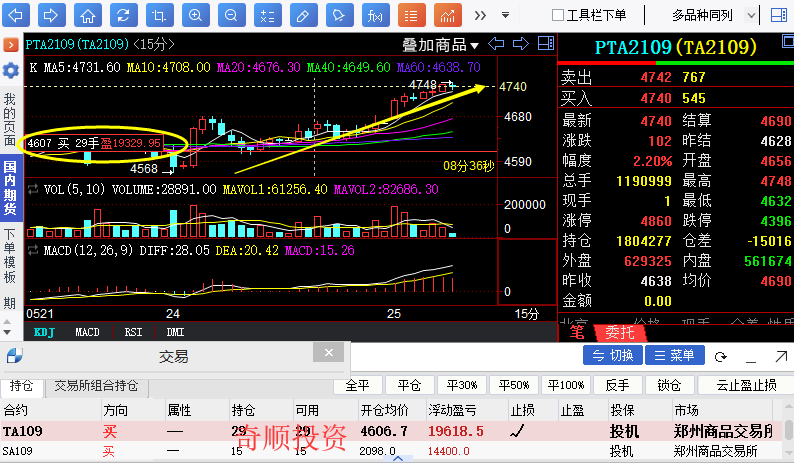794x463 pixels.
Task: Open the orange list view icon
Action: (x=411, y=15)
